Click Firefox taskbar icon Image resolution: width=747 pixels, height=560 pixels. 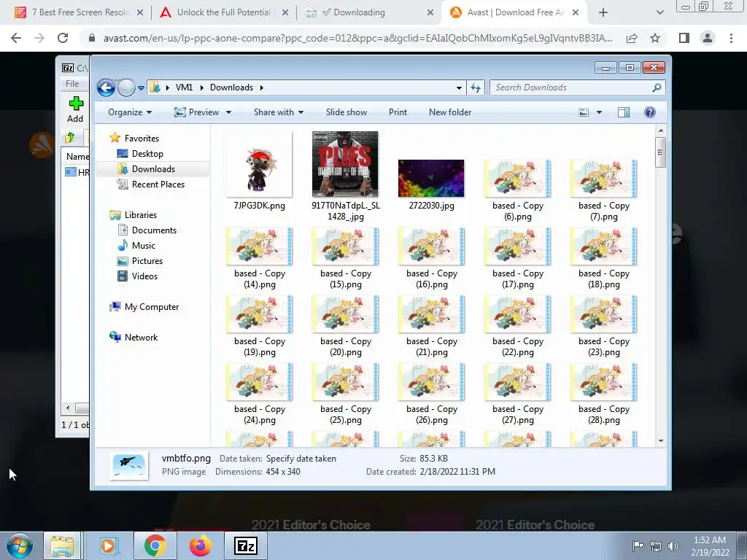tap(200, 545)
